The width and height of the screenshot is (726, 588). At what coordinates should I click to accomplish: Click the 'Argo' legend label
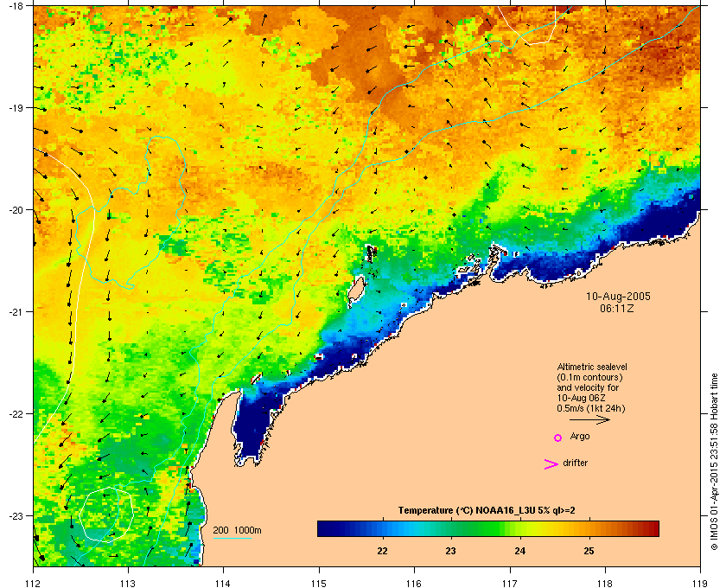(x=580, y=437)
